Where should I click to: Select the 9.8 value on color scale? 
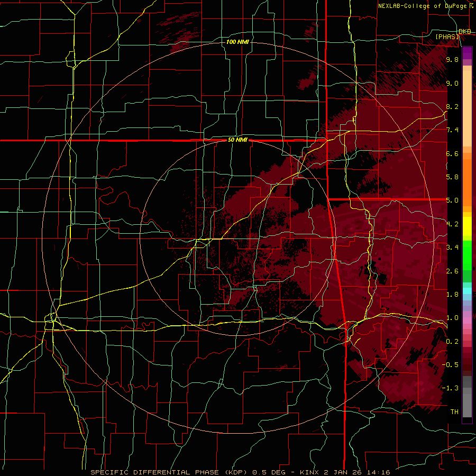coord(452,60)
